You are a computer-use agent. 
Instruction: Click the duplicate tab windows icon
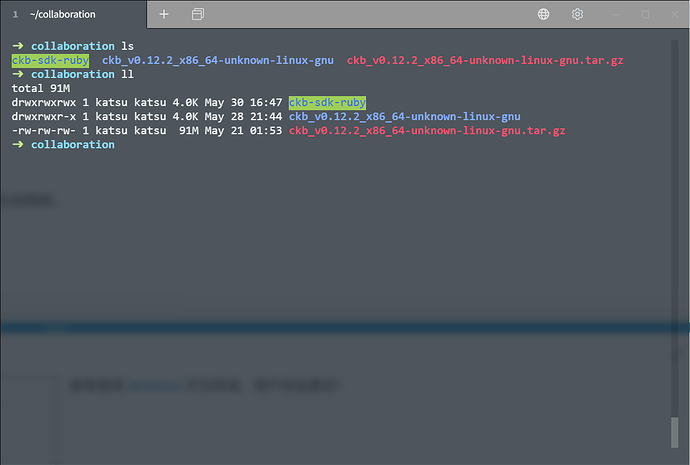198,15
